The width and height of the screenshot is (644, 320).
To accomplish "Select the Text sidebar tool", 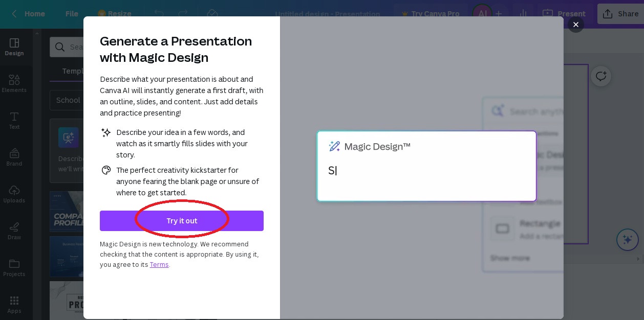I will coord(14,120).
